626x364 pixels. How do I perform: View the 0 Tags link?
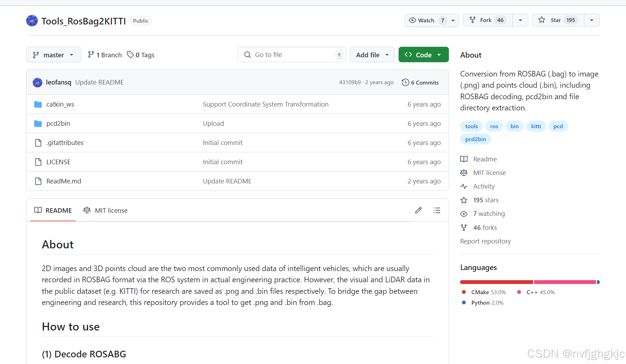point(141,55)
